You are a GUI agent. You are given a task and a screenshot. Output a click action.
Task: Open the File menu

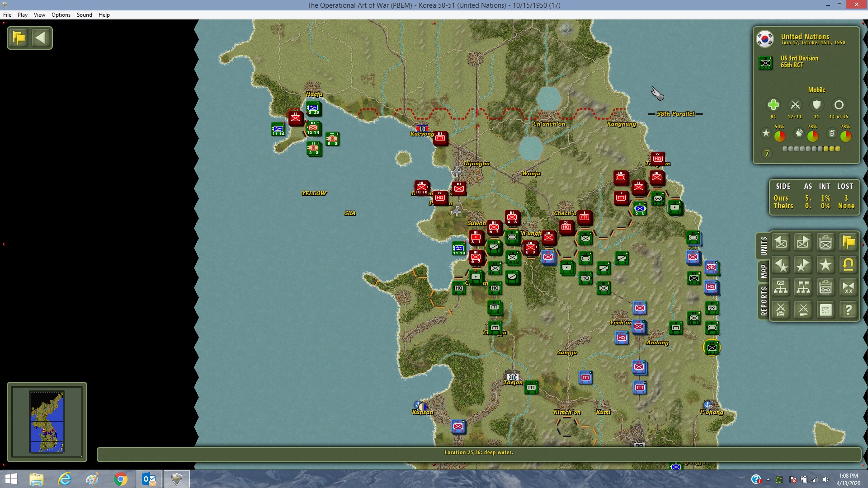pyautogui.click(x=7, y=15)
